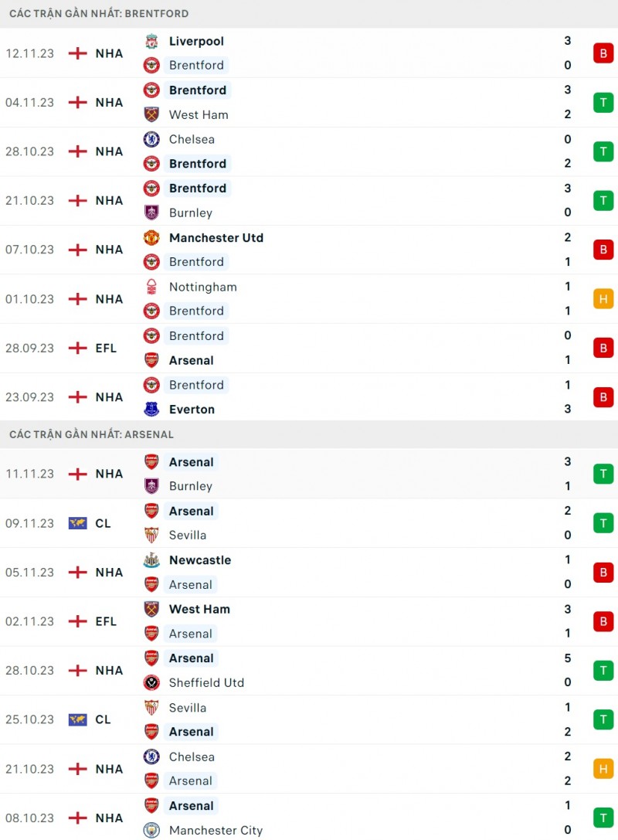Click the orange H badge for Nottingham match
Viewport: 618px width, 840px height.
pos(603,298)
